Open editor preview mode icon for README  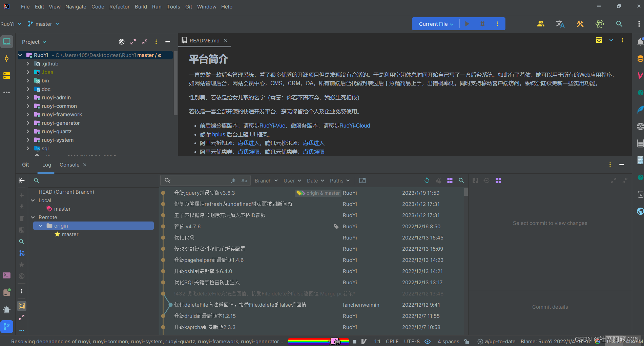pyautogui.click(x=599, y=40)
